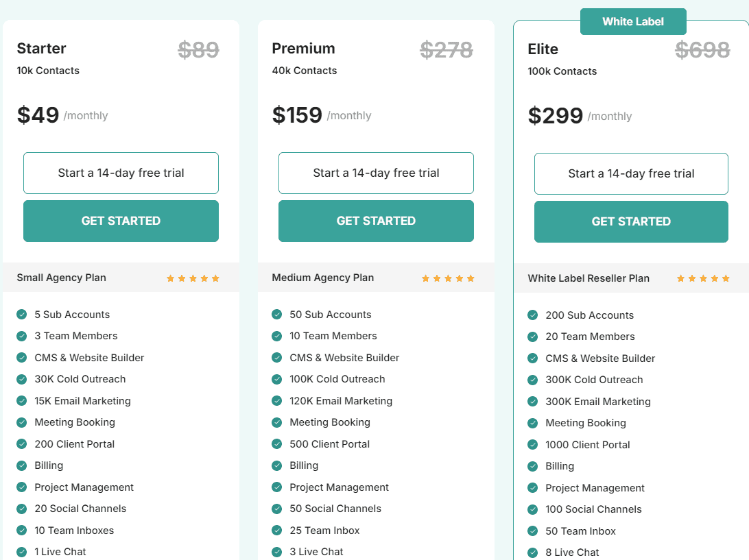This screenshot has height=560, width=749.
Task: Click the $49 monthly price of Starter
Action: 39,114
